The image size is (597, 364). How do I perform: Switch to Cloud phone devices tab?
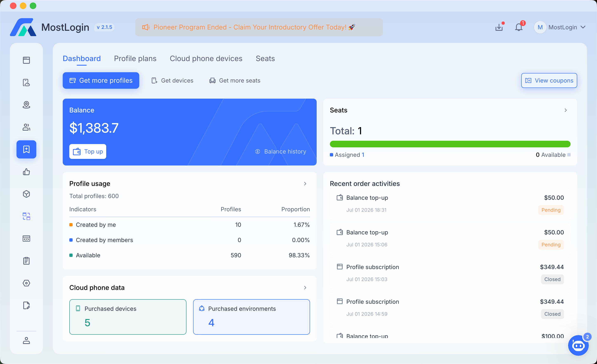click(206, 58)
